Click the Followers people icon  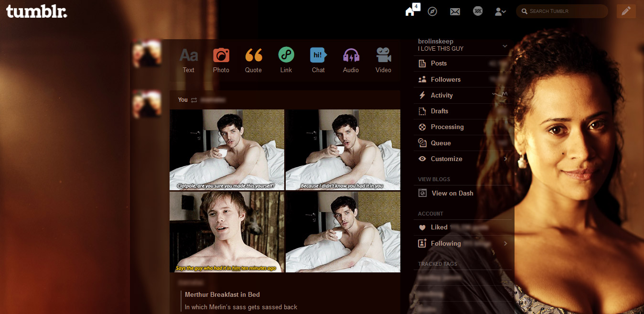[422, 79]
